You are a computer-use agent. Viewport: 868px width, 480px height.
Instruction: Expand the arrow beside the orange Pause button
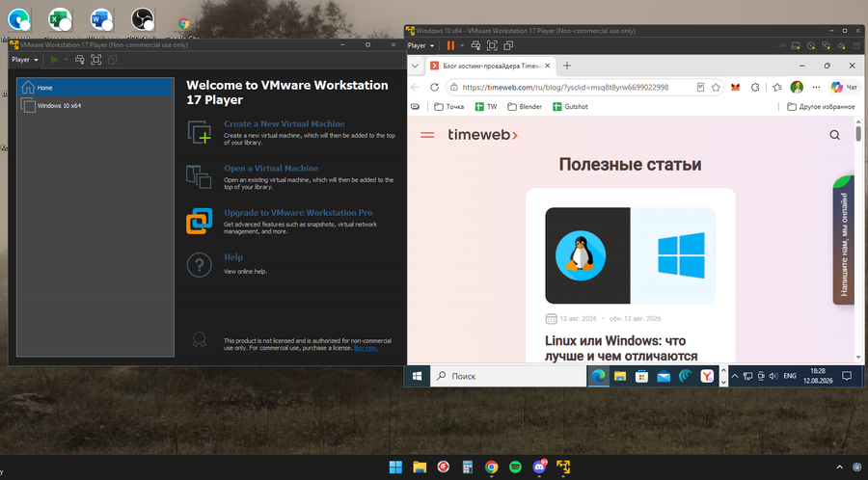click(x=462, y=45)
